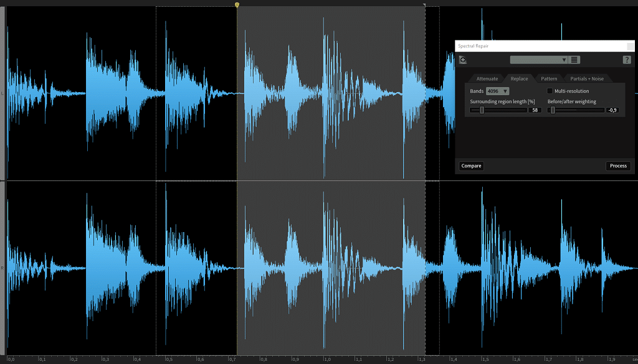Image resolution: width=638 pixels, height=364 pixels.
Task: Click the 1,0 mark on time ruler
Action: click(326, 359)
